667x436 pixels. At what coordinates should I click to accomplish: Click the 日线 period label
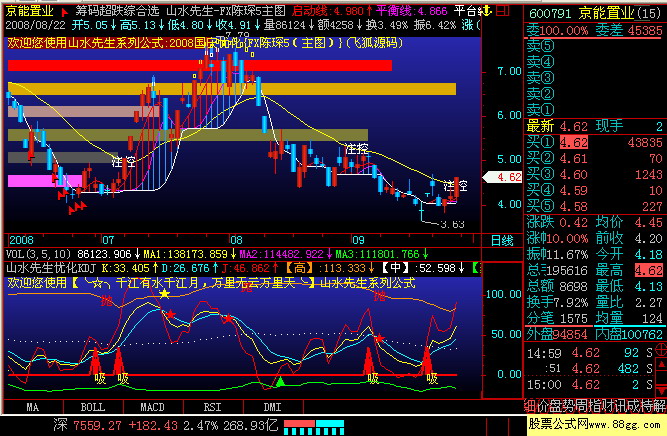(502, 241)
